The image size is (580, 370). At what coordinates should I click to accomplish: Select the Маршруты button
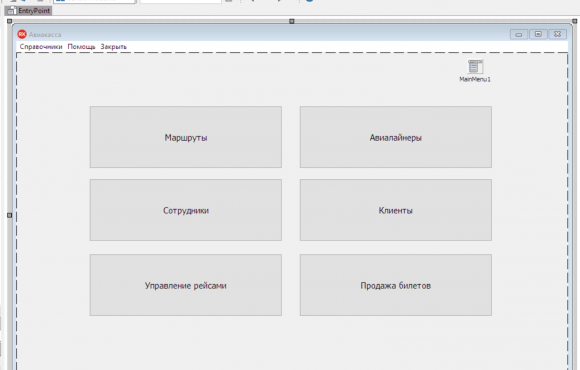point(186,137)
